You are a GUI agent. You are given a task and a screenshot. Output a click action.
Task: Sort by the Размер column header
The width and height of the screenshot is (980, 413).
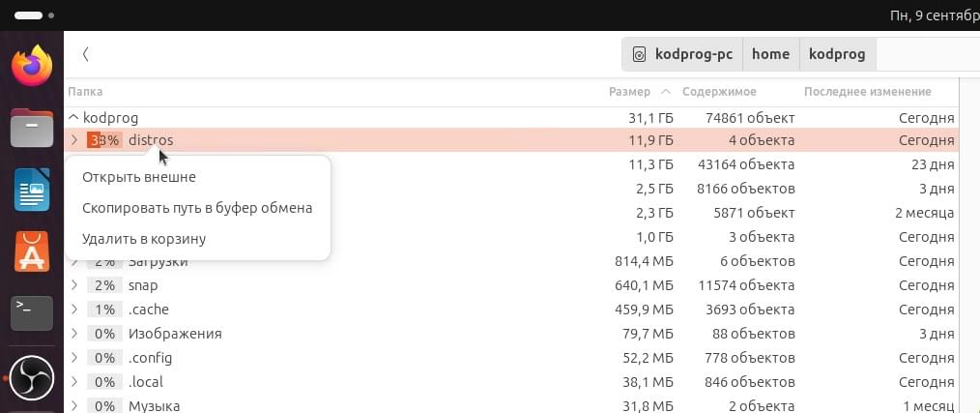point(629,91)
